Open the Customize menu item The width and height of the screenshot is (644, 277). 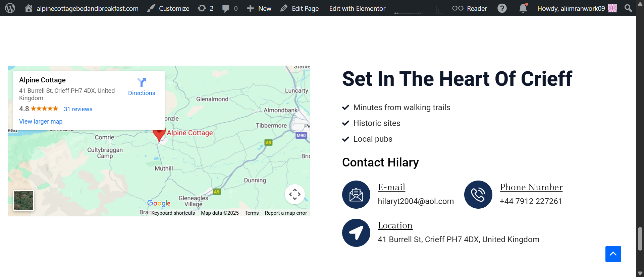pyautogui.click(x=168, y=8)
